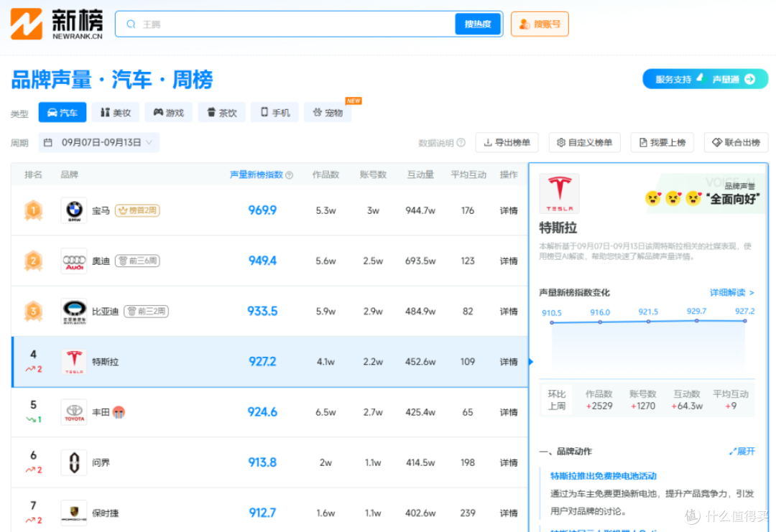The width and height of the screenshot is (776, 532).
Task: Click the 榜首2周 badge next to 宝马
Action: [137, 210]
